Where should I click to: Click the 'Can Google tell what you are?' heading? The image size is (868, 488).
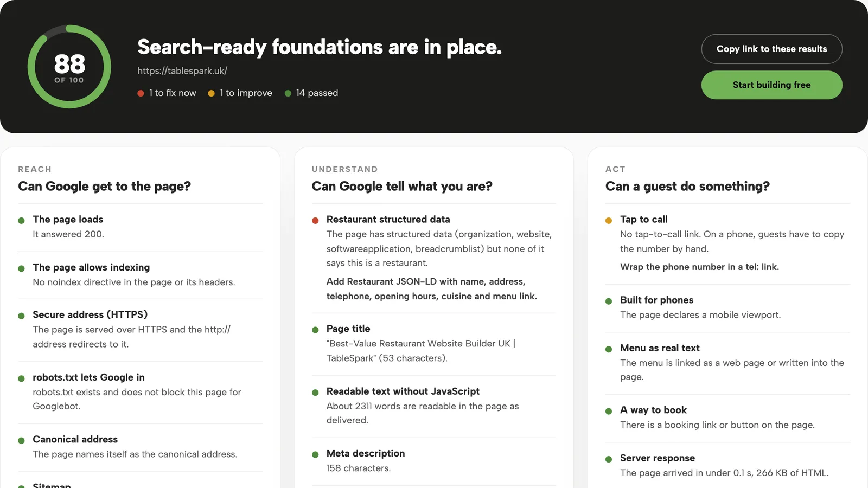(402, 186)
